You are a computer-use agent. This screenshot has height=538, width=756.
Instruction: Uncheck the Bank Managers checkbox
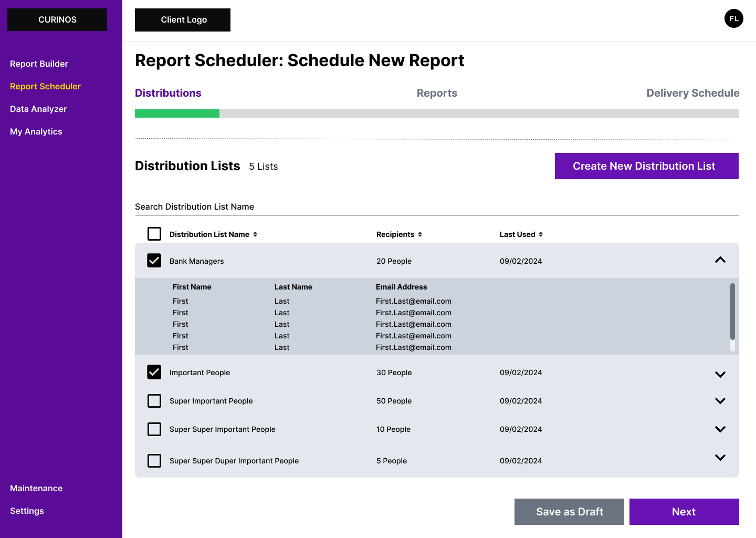[154, 261]
